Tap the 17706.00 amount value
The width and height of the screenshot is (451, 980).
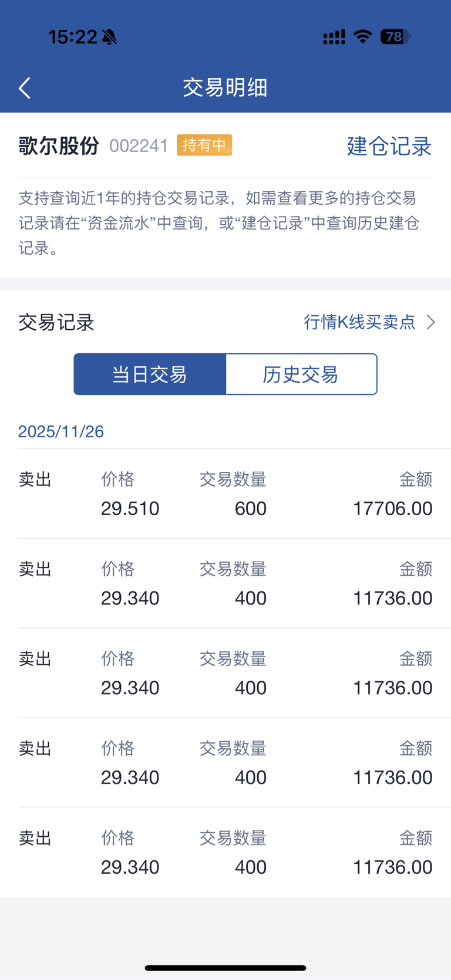tap(392, 508)
